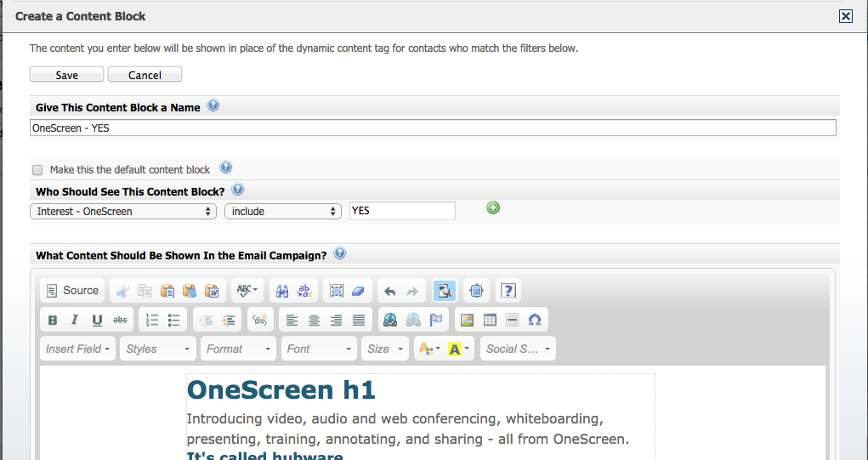This screenshot has height=460, width=868.
Task: Click Paste as plain text icon
Action: [190, 291]
